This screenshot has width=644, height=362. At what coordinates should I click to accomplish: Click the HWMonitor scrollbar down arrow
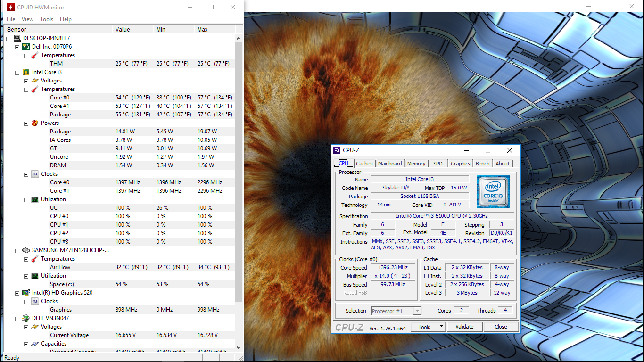click(x=239, y=347)
